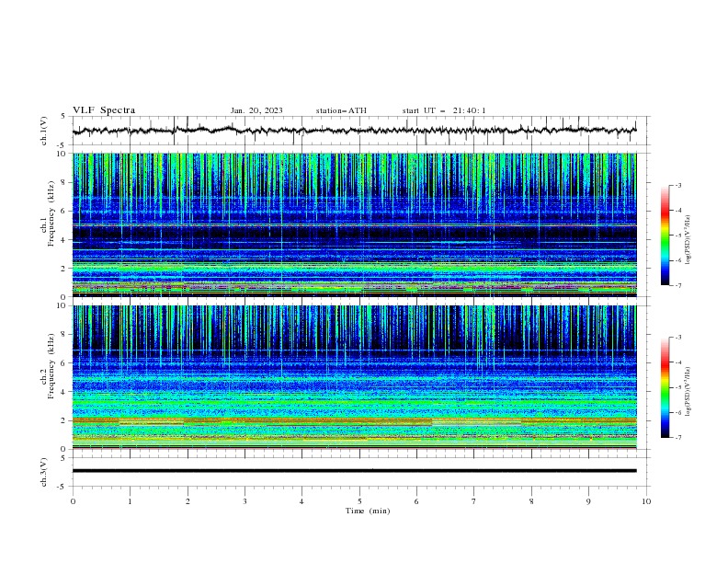Click the ch.2 "Frequency (kHz)" axis title

coord(51,365)
